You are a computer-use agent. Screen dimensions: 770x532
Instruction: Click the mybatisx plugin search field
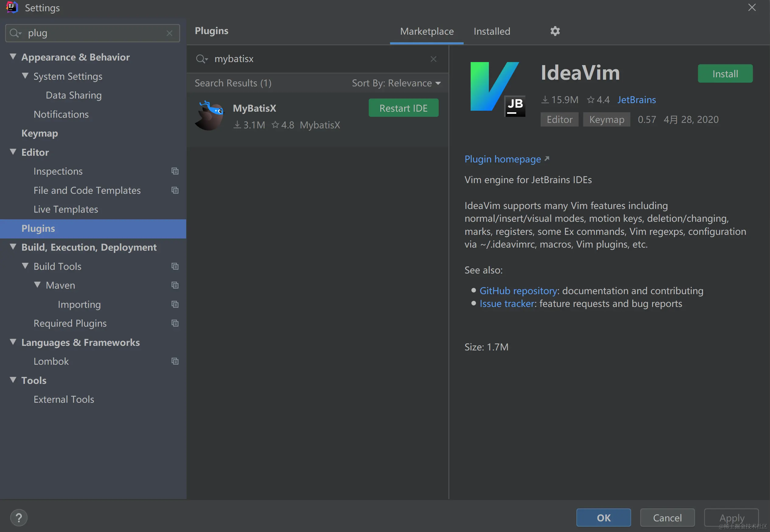click(x=317, y=59)
